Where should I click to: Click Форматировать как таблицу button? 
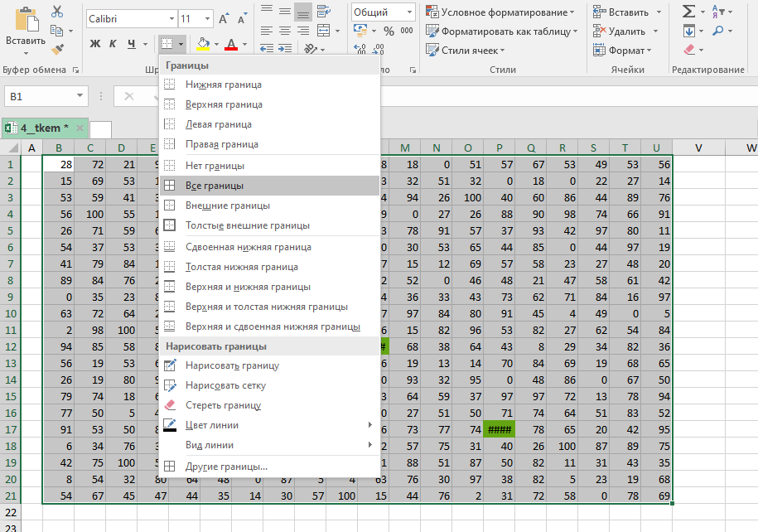click(502, 31)
